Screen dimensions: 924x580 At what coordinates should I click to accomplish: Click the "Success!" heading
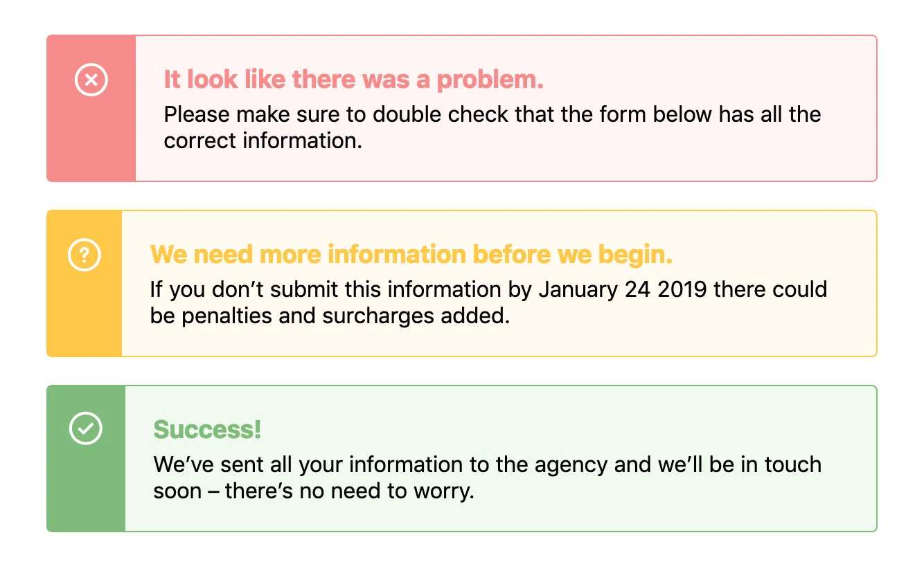(x=207, y=429)
